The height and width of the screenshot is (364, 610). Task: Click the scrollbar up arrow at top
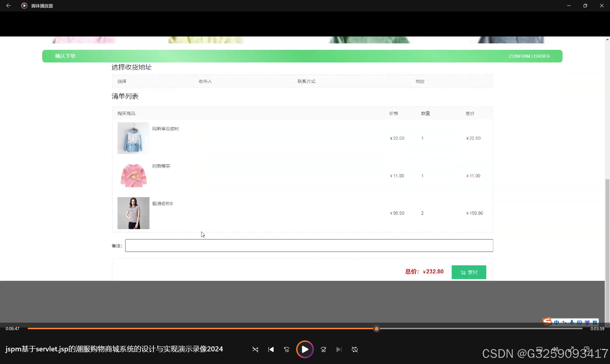coord(607,39)
